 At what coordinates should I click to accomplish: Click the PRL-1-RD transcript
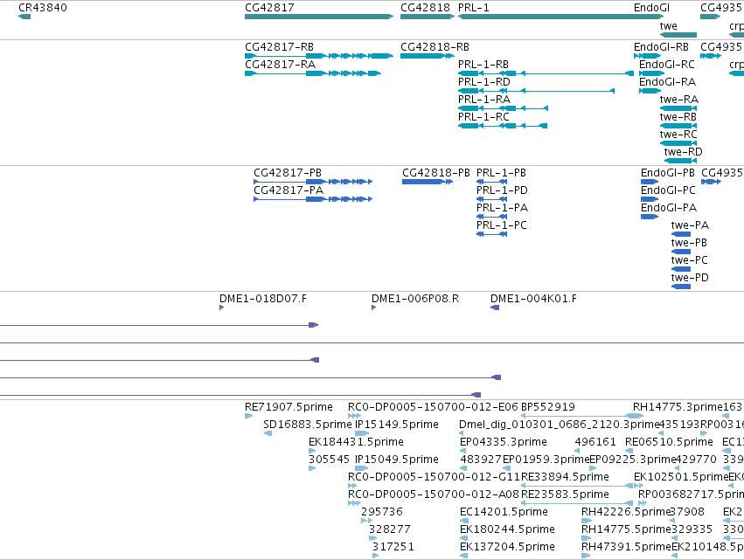[x=536, y=91]
